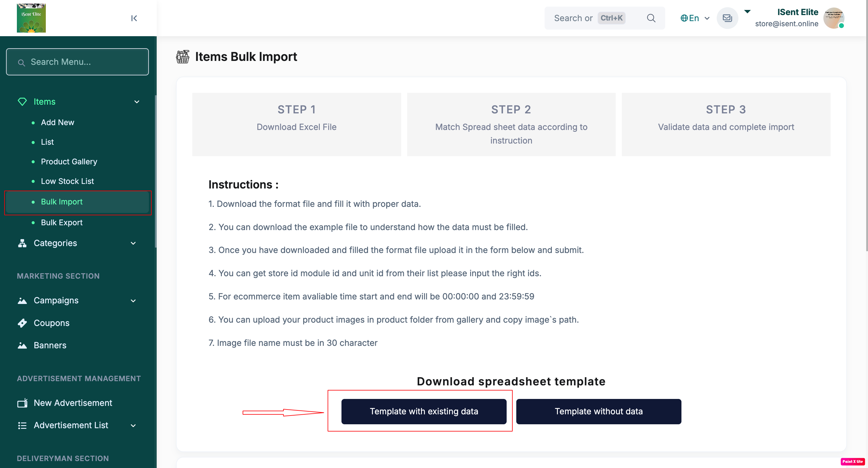Download Template without data
This screenshot has width=868, height=468.
pyautogui.click(x=599, y=411)
